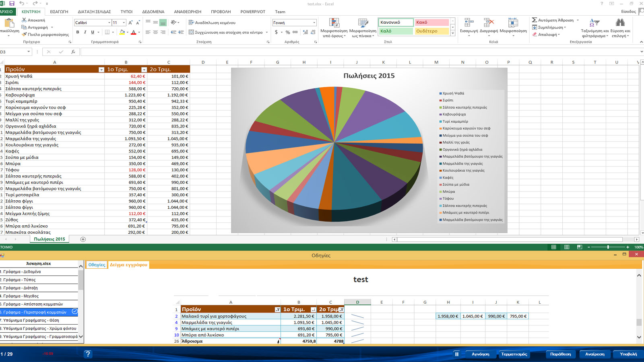The image size is (644, 362).
Task: Open the Name Box dropdown arrow
Action: coord(29,51)
